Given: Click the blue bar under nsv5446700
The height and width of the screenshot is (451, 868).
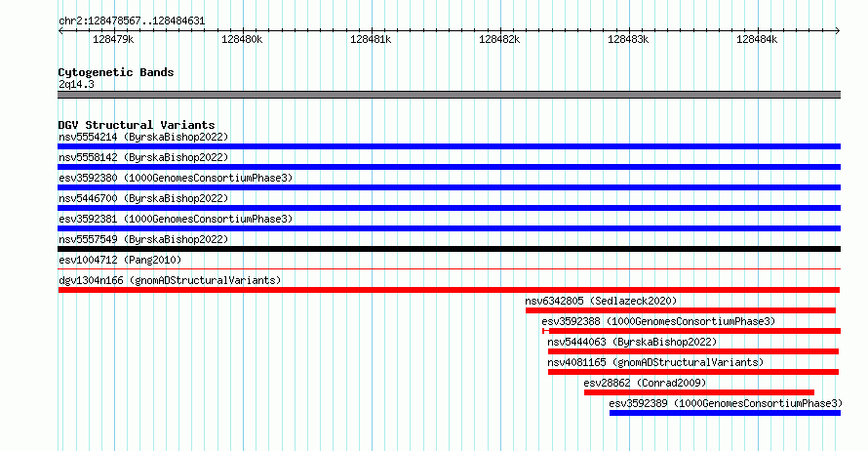Looking at the screenshot, I should click(x=449, y=208).
